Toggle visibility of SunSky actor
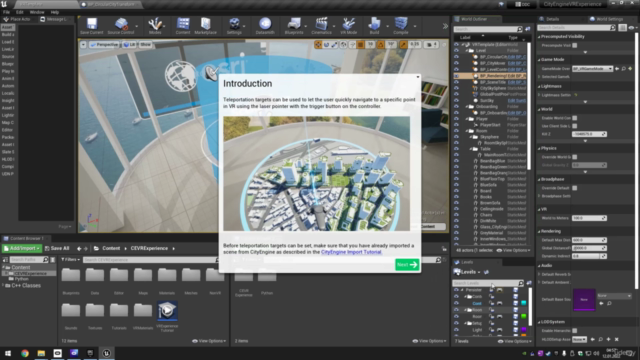Screen dimensions: 640x360 tap(456, 100)
